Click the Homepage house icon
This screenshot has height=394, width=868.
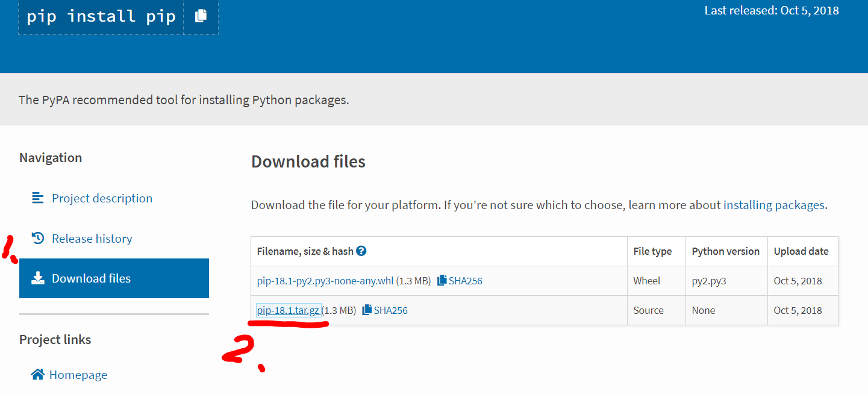coord(37,375)
